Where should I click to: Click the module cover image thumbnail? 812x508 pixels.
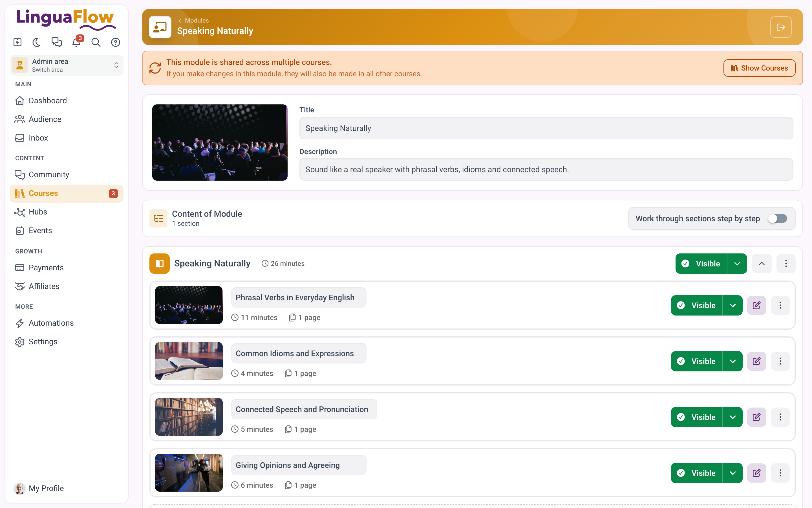point(220,143)
